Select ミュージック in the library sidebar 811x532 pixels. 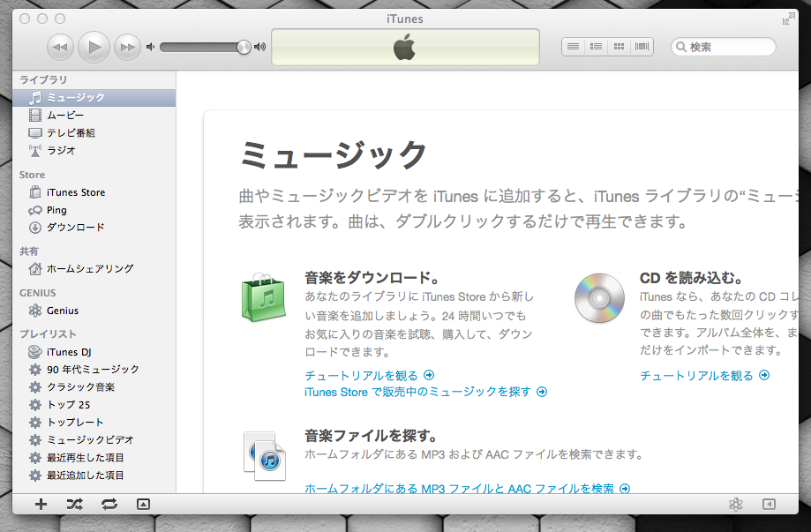(94, 98)
